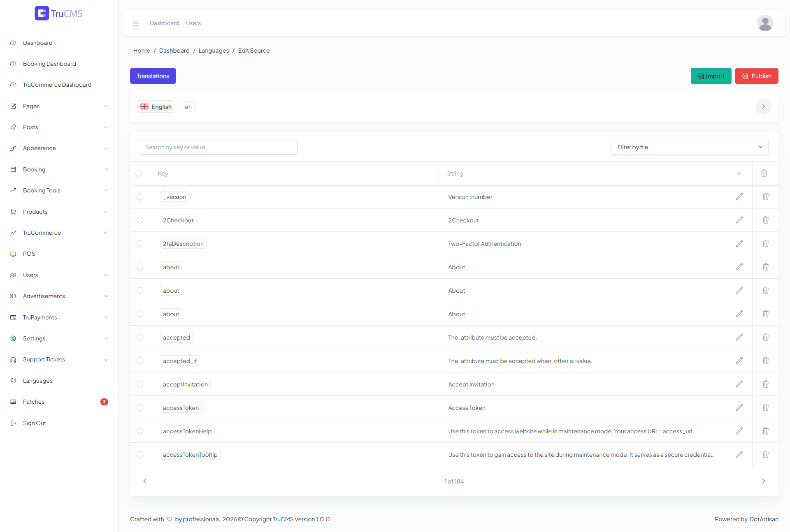
Task: Delete the accessTokenHelp row trash icon
Action: point(766,431)
